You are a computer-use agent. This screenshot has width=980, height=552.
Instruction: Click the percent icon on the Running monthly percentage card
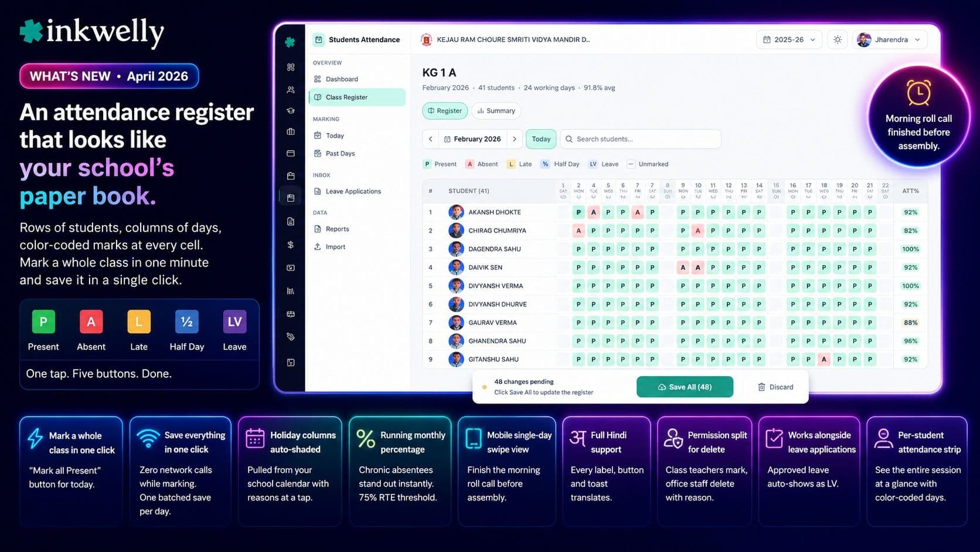[x=366, y=438]
